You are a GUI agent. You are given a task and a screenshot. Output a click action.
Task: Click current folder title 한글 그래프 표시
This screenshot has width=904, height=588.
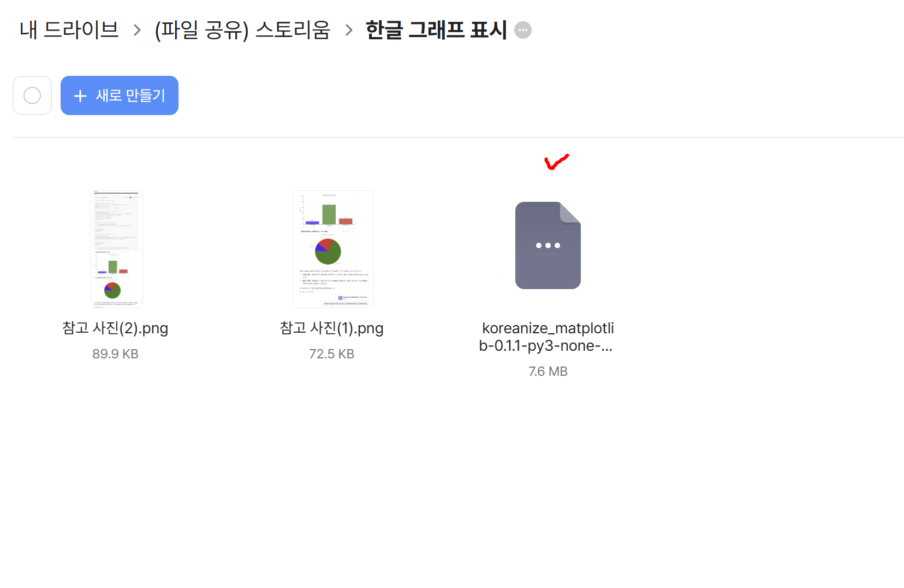[436, 29]
